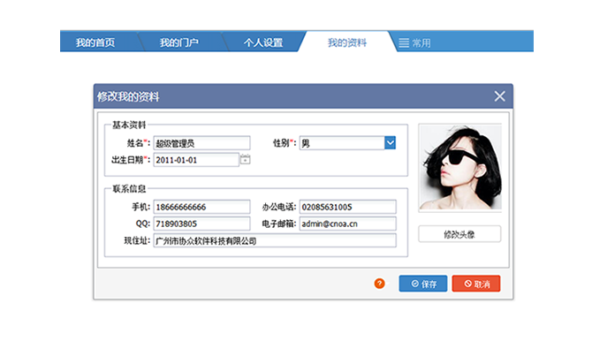Image resolution: width=592 pixels, height=364 pixels.
Task: Focus the 出生日期 date field
Action: click(195, 160)
